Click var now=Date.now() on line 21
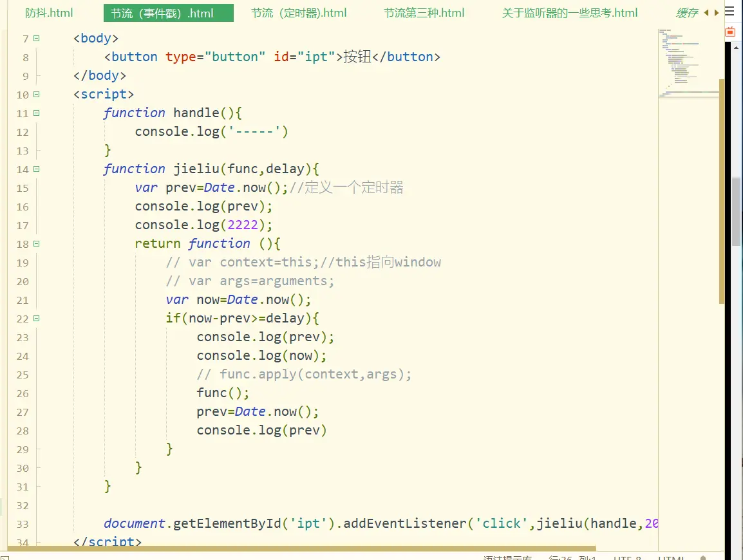The width and height of the screenshot is (743, 560). pos(238,300)
